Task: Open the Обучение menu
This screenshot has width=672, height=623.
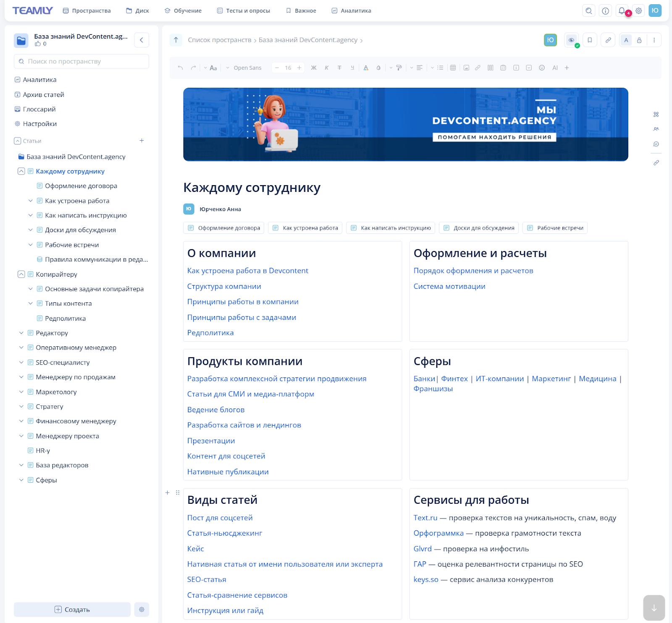Action: tap(183, 10)
